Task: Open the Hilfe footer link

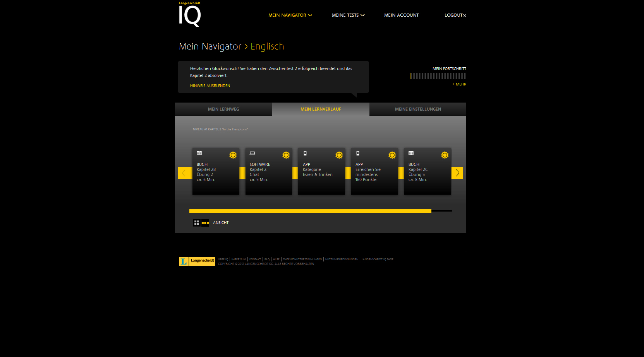Action: point(276,260)
